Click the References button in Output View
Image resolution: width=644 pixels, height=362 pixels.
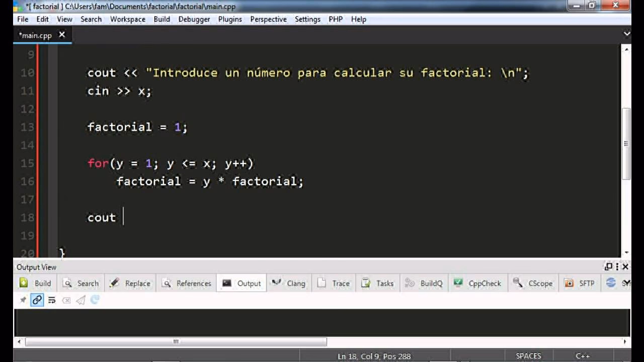(186, 283)
